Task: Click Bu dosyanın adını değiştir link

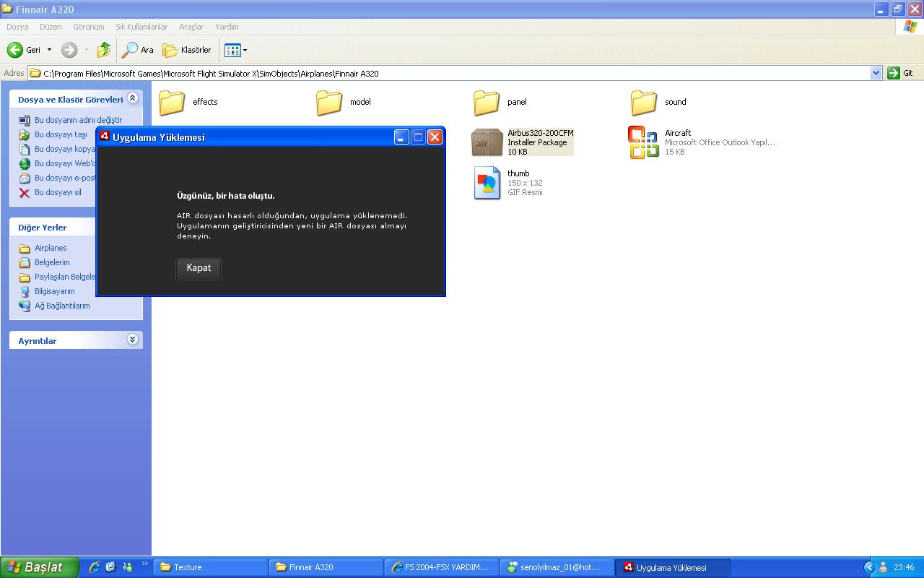Action: click(78, 120)
